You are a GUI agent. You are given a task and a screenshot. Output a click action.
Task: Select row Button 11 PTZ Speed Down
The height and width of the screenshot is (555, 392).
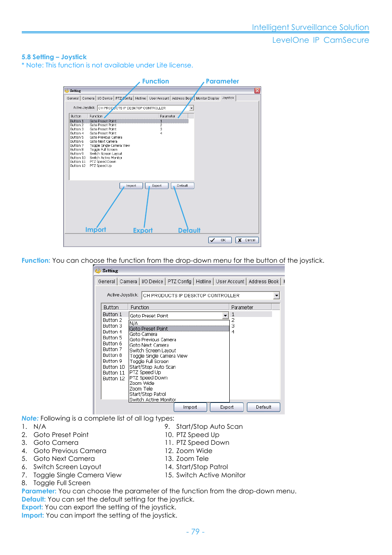[x=129, y=162]
